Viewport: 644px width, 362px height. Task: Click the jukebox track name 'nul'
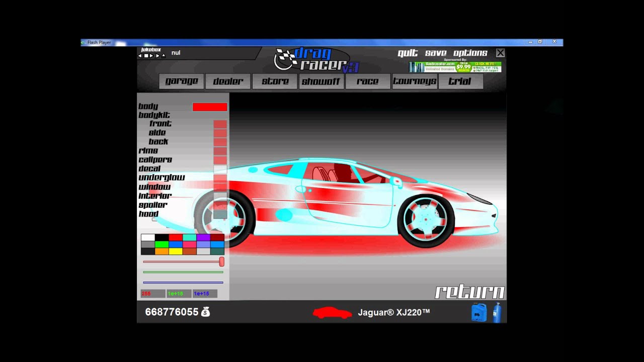pos(176,53)
